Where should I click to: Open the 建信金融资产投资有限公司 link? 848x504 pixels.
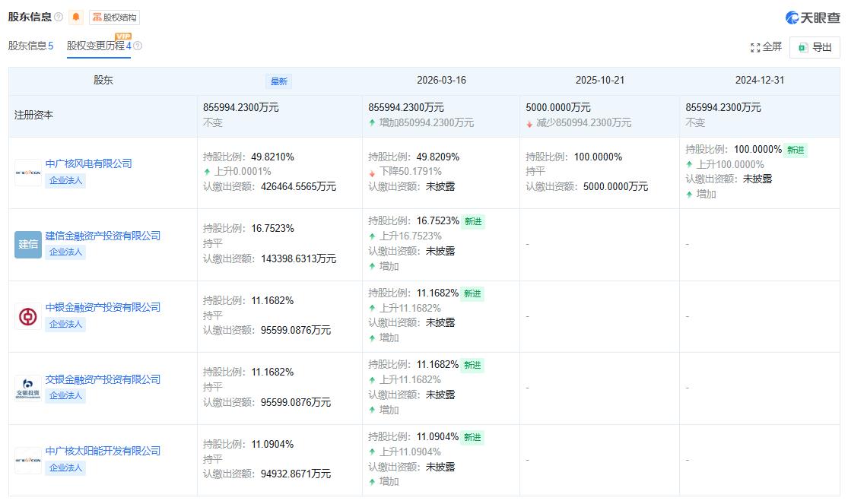tap(102, 236)
